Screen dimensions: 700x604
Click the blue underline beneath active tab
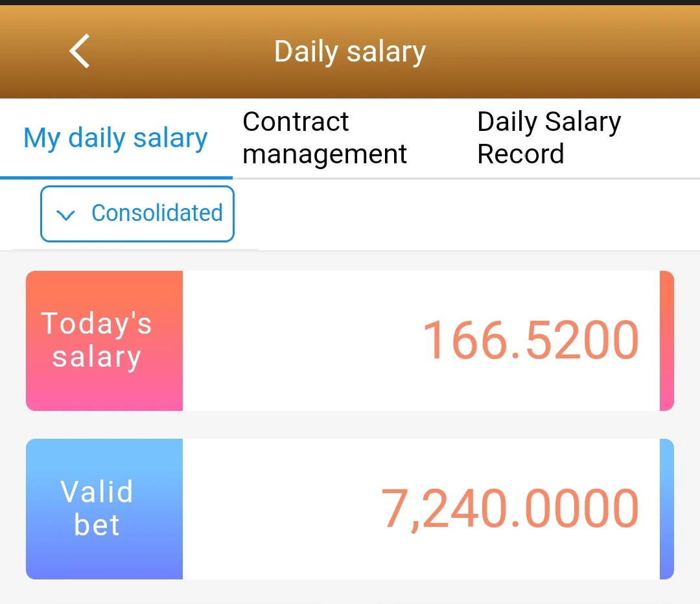pyautogui.click(x=116, y=178)
